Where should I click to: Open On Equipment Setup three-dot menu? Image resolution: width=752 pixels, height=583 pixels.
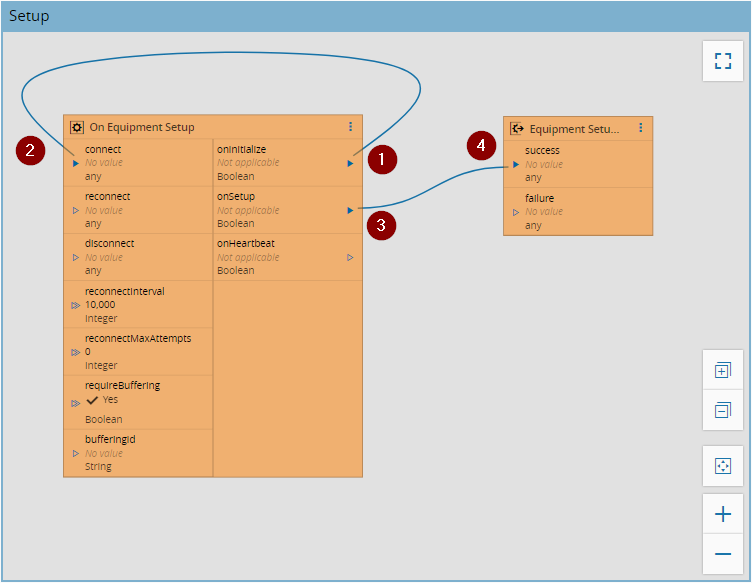351,127
